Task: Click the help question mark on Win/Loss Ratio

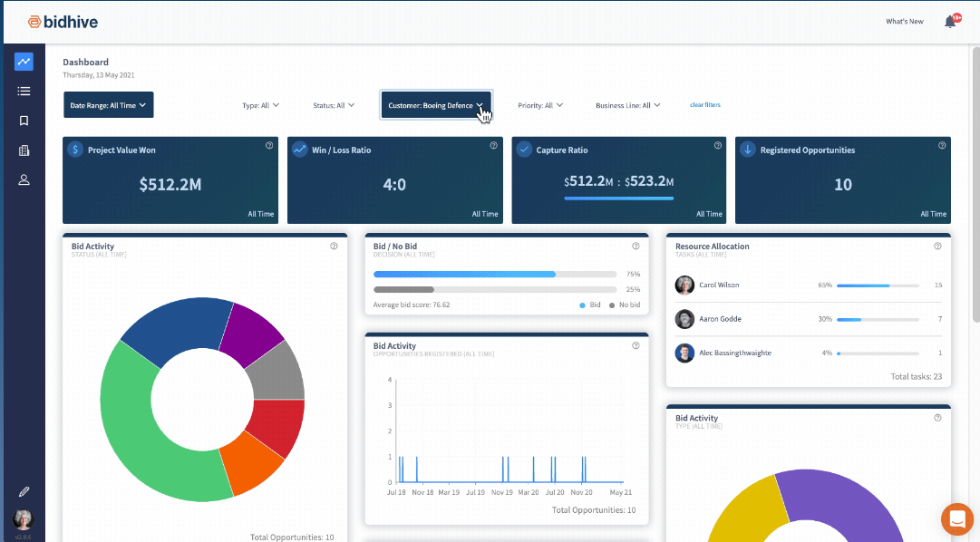Action: click(x=493, y=145)
